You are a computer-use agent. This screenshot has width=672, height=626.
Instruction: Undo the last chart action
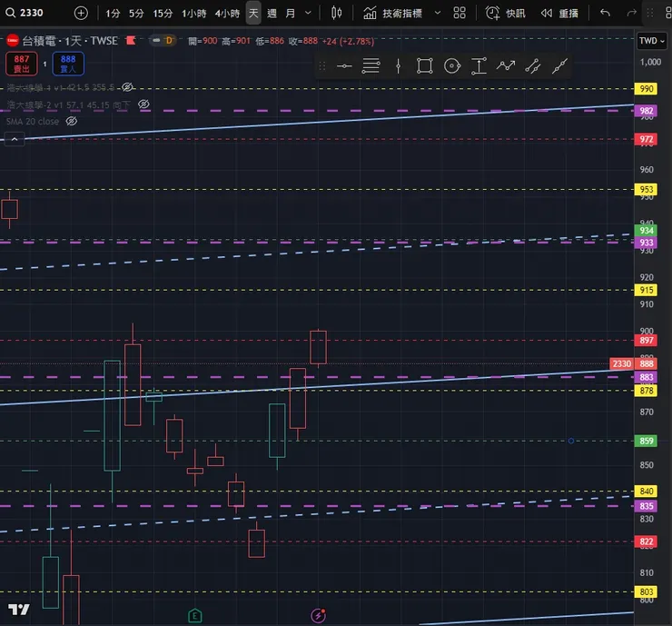pyautogui.click(x=605, y=13)
